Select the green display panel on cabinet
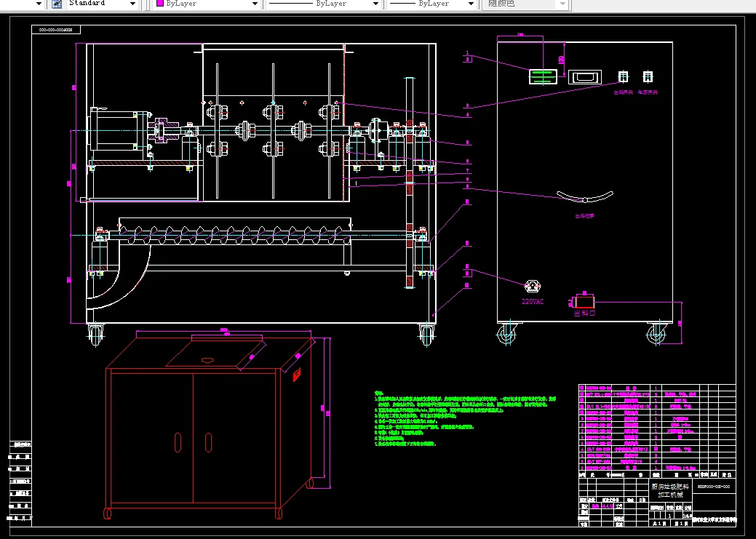This screenshot has height=539, width=756. [542, 77]
